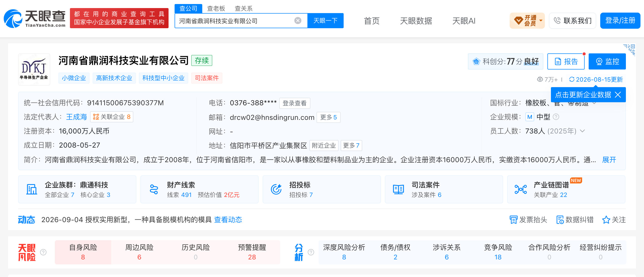Toggle the 关注 star to follow company
This screenshot has height=277, width=644.
[x=606, y=220]
